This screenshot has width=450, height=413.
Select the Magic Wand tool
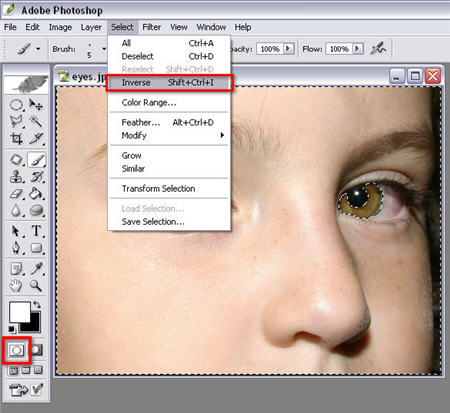pyautogui.click(x=36, y=121)
